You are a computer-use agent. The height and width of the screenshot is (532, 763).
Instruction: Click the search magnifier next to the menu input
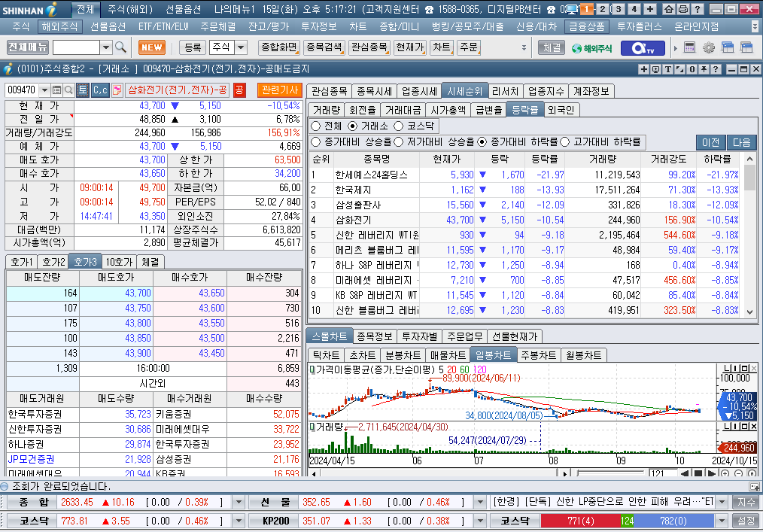(x=120, y=47)
